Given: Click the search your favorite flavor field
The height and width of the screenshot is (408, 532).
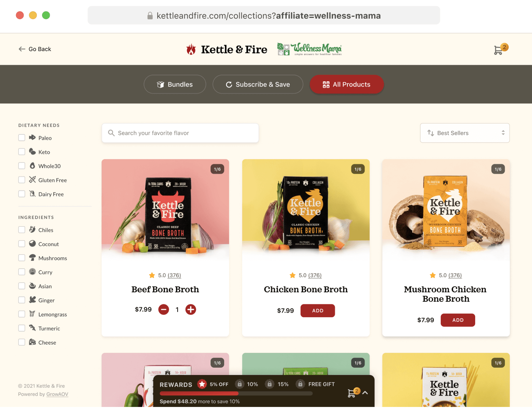Looking at the screenshot, I should pos(180,133).
